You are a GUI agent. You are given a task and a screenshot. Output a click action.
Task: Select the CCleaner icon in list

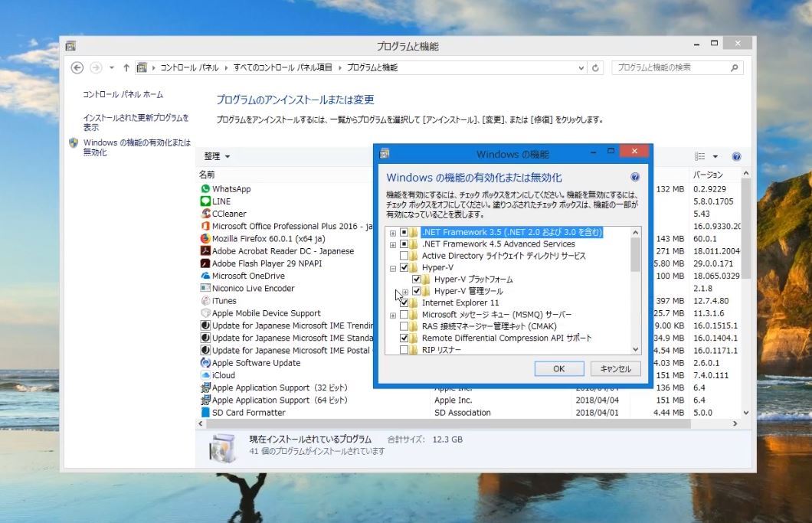205,214
